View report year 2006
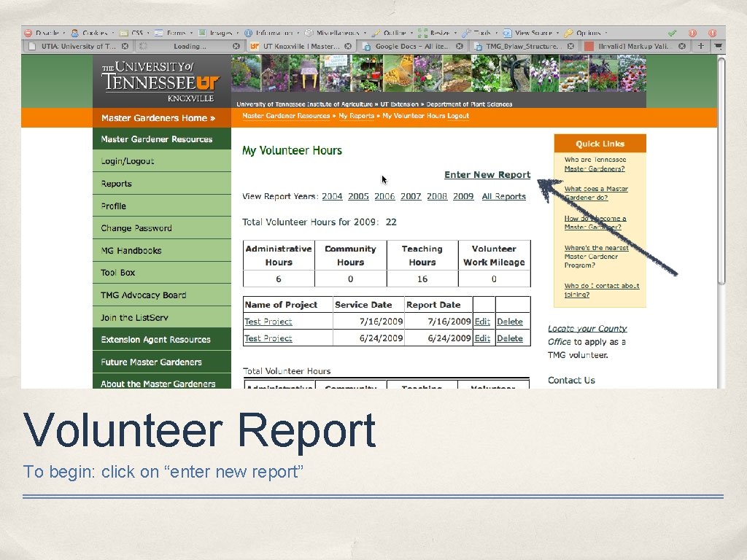The height and width of the screenshot is (560, 747). (384, 196)
